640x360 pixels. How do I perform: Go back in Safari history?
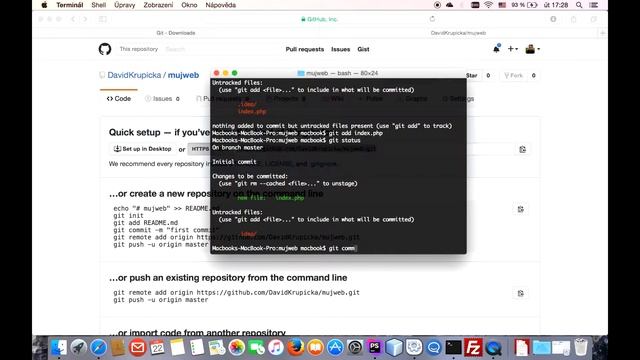coord(73,19)
